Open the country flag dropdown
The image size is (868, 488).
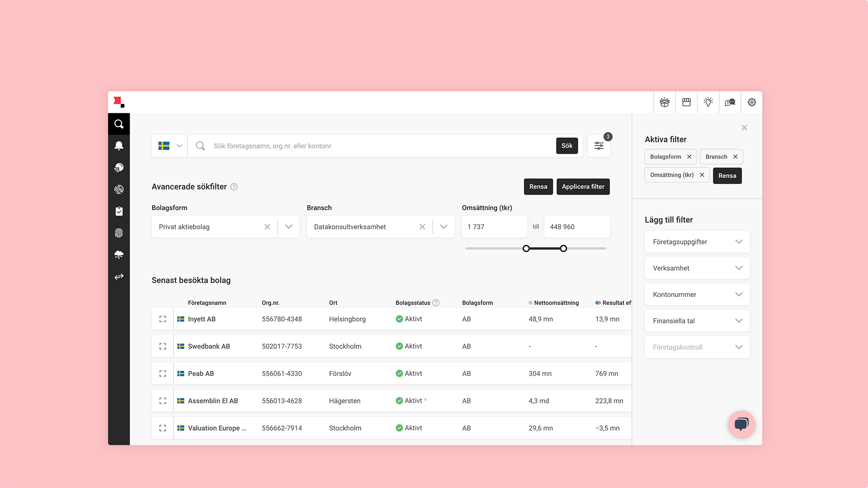(x=170, y=146)
